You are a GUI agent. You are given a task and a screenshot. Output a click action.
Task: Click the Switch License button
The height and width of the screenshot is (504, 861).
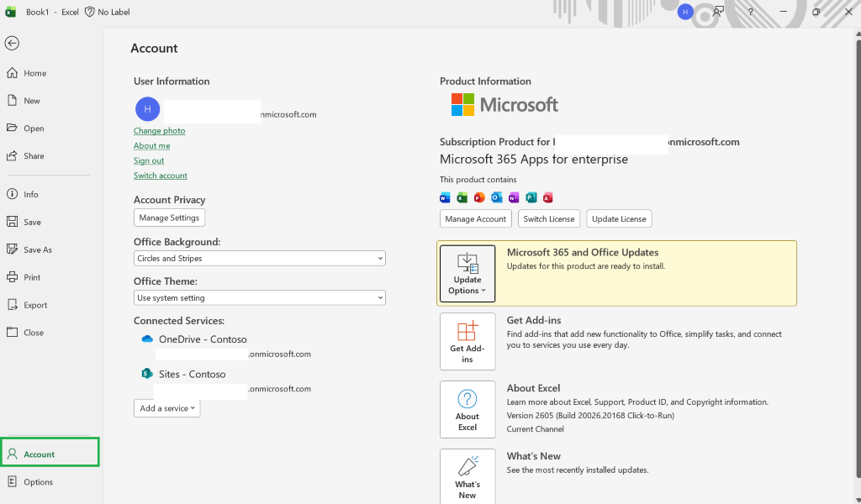(548, 219)
